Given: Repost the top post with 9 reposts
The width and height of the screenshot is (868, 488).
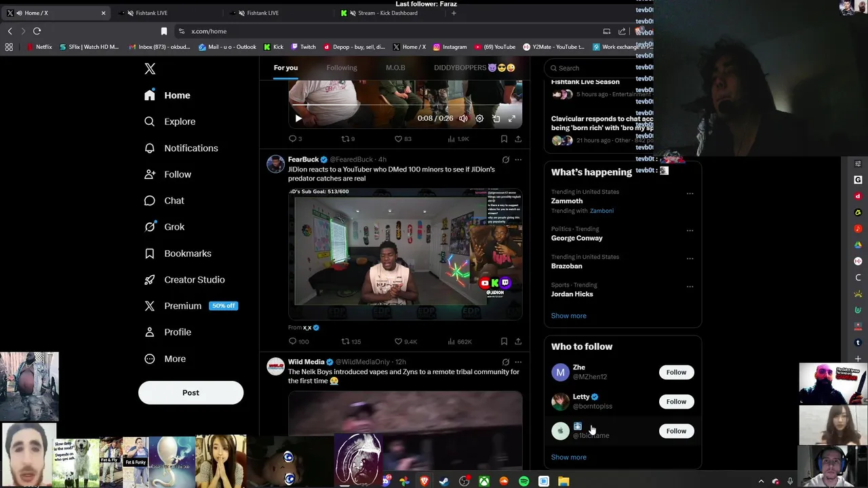Looking at the screenshot, I should pos(347,139).
